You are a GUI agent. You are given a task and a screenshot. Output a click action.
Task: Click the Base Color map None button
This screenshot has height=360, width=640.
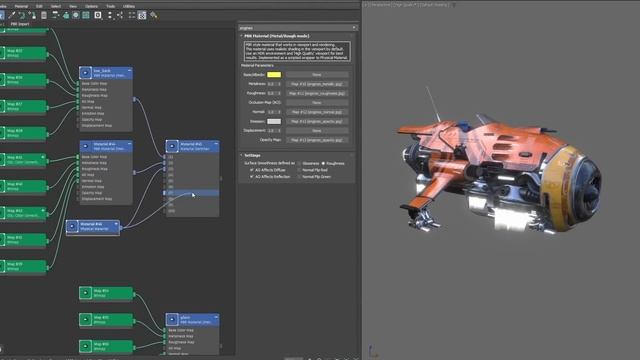(317, 75)
